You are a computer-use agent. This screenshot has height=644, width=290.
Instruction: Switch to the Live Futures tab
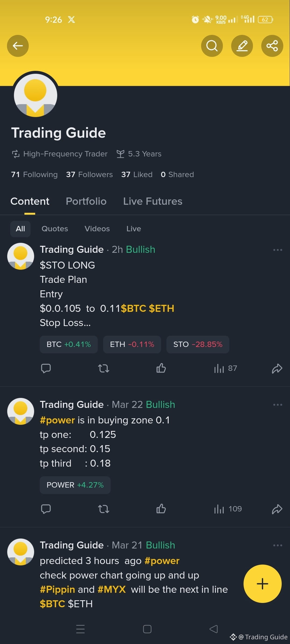click(153, 201)
